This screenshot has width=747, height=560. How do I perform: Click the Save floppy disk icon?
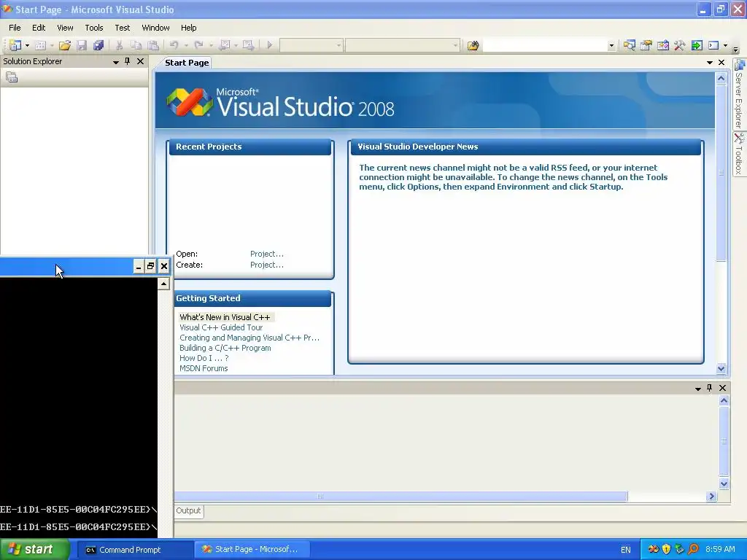pyautogui.click(x=82, y=45)
